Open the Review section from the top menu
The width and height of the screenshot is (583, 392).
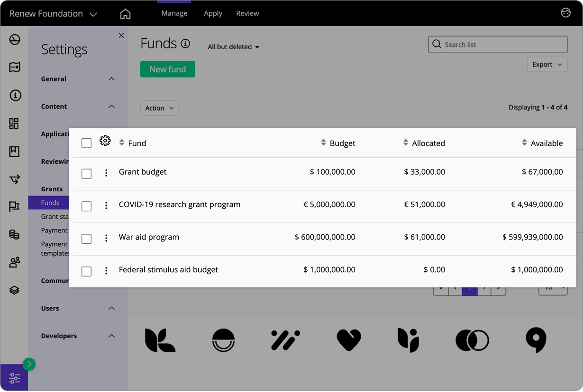coord(247,13)
